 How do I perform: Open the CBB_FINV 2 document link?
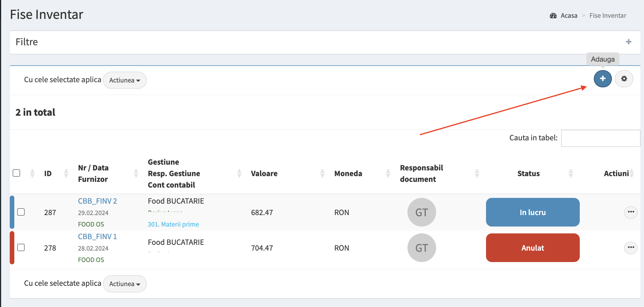[97, 201]
